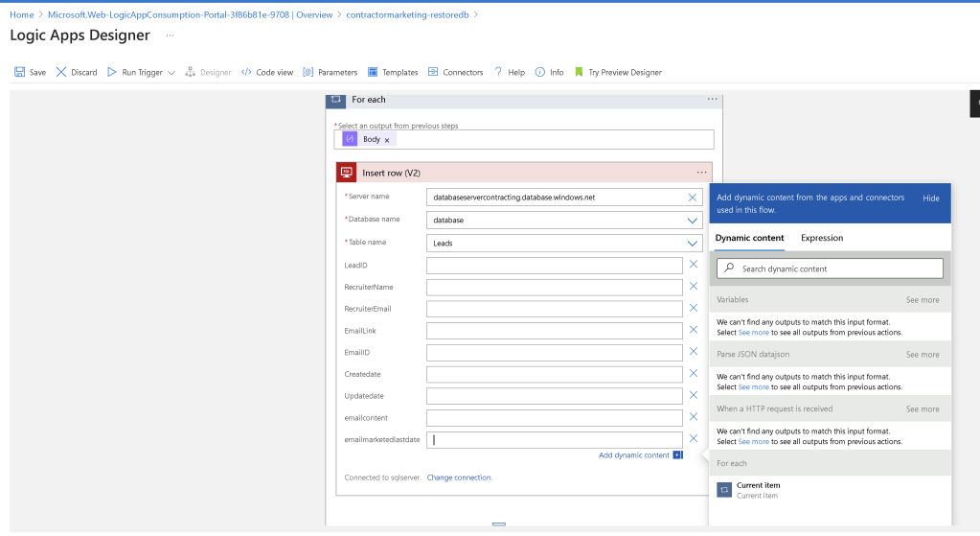Click Add dynamic content link
The height and width of the screenshot is (536, 980).
pos(634,455)
